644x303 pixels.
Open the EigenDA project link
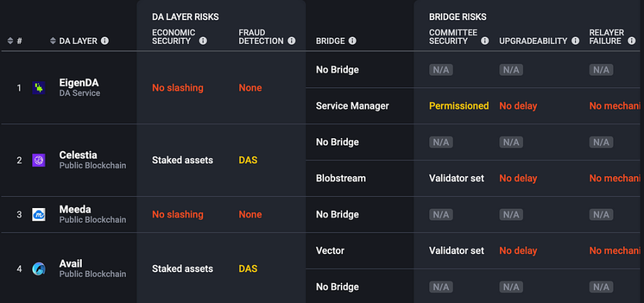(x=79, y=83)
